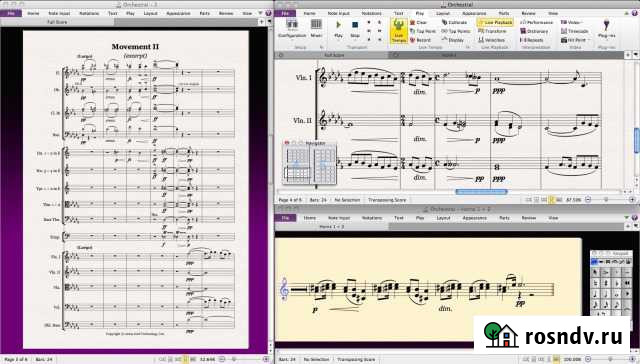
Task: Open Performance in the Interpretation group
Action: pos(537,22)
